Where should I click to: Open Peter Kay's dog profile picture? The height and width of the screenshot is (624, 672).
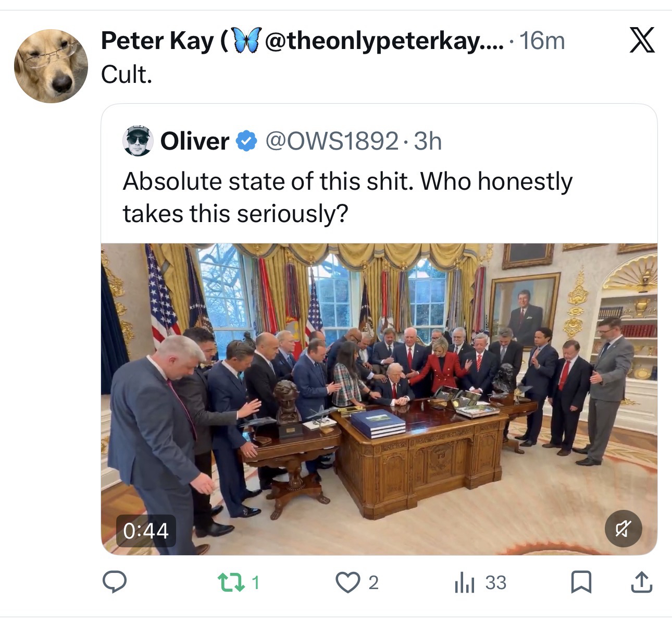(x=51, y=66)
